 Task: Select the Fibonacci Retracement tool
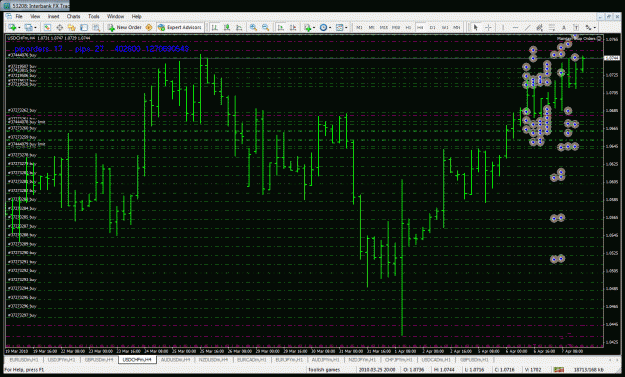pyautogui.click(x=552, y=27)
